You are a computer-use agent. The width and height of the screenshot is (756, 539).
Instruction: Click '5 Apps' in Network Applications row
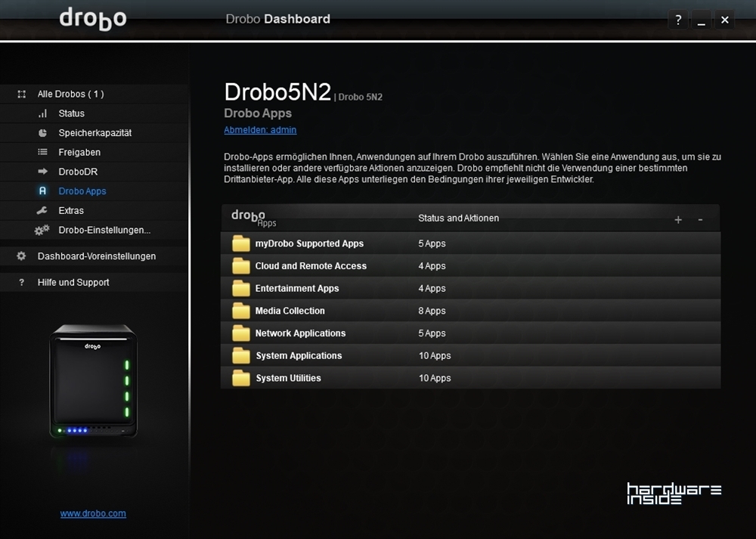(x=432, y=333)
